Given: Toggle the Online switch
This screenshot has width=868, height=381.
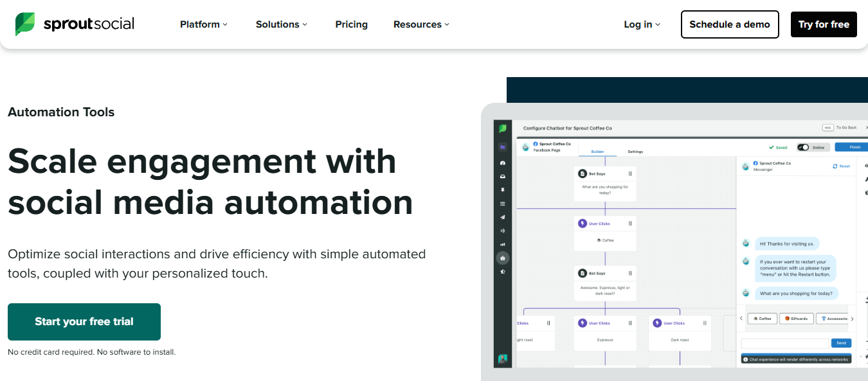Looking at the screenshot, I should pyautogui.click(x=803, y=147).
